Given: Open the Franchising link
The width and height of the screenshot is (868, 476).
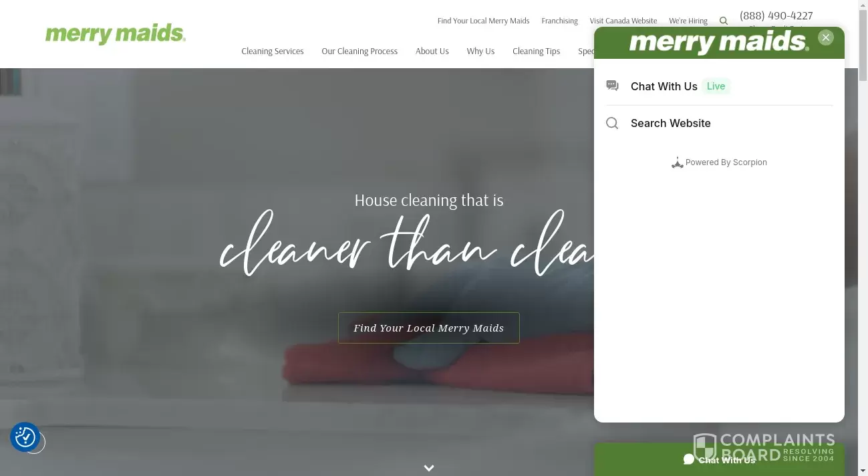Looking at the screenshot, I should point(559,21).
